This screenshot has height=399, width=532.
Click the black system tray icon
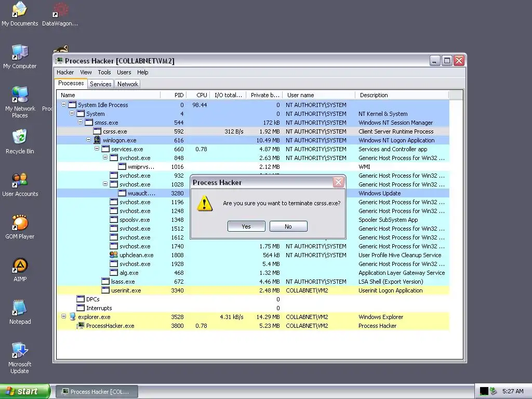click(484, 391)
